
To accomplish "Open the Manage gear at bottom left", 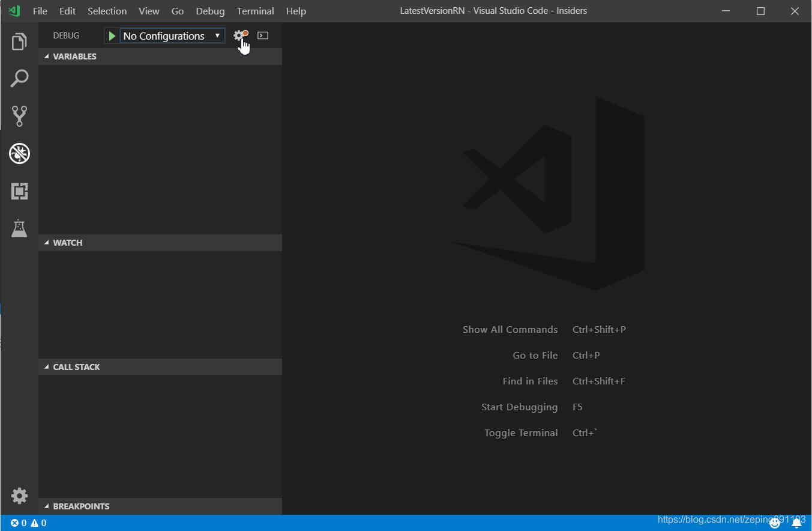I will (19, 496).
